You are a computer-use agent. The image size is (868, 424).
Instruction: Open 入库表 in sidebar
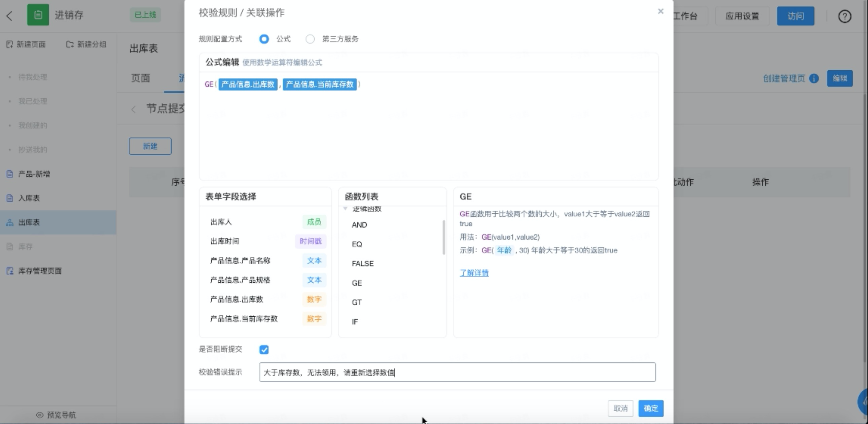pyautogui.click(x=29, y=198)
